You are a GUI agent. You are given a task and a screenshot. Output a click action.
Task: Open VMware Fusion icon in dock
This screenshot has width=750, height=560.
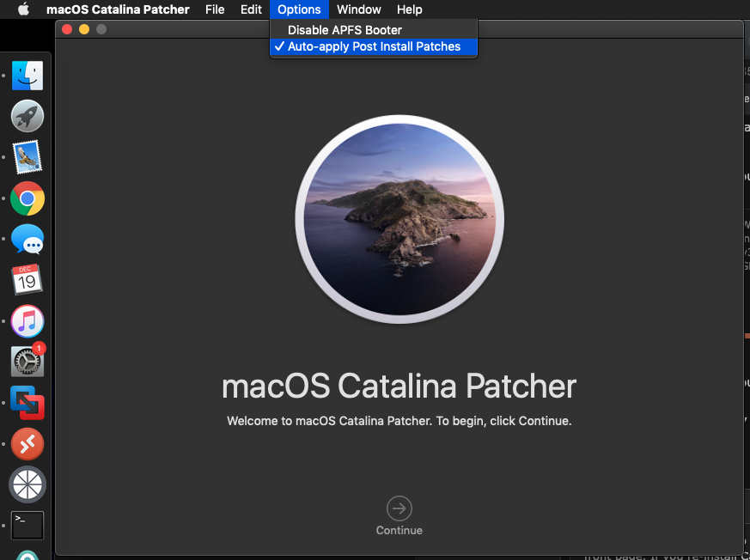click(27, 403)
